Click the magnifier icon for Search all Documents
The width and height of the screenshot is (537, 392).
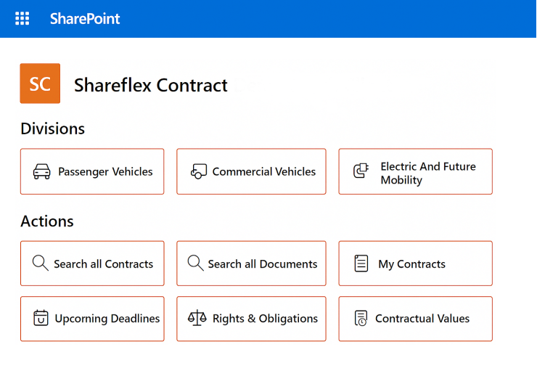[195, 264]
